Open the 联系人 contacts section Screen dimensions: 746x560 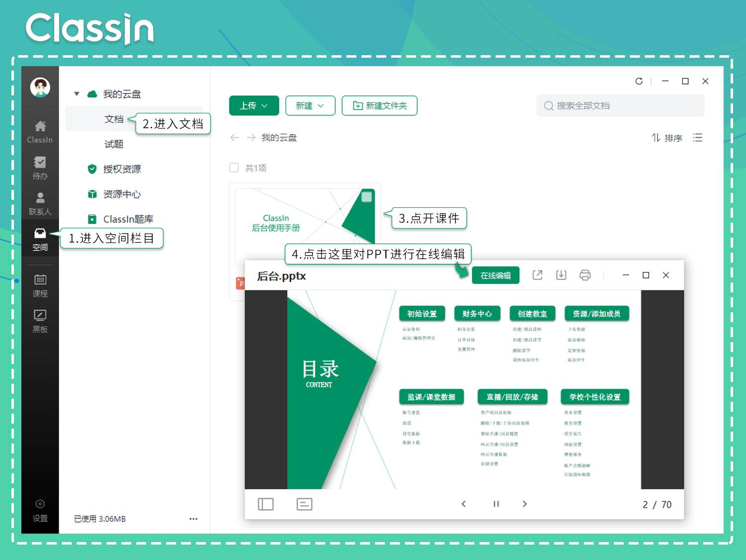(40, 204)
